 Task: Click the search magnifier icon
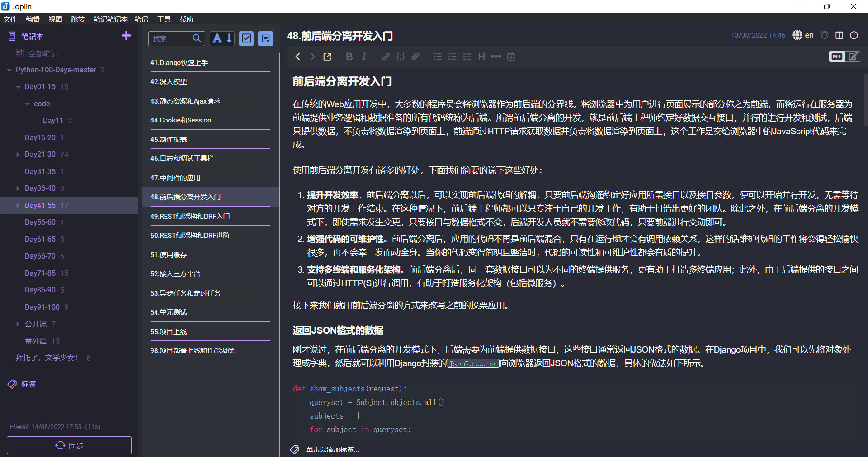[197, 38]
